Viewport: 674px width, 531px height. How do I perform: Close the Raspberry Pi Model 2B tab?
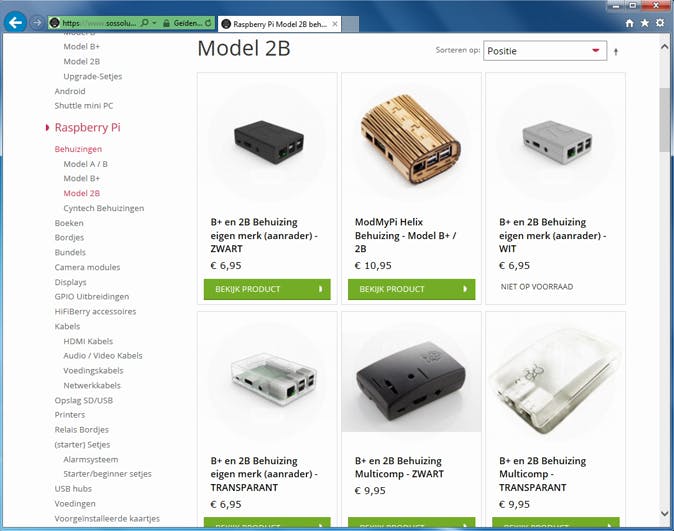335,24
